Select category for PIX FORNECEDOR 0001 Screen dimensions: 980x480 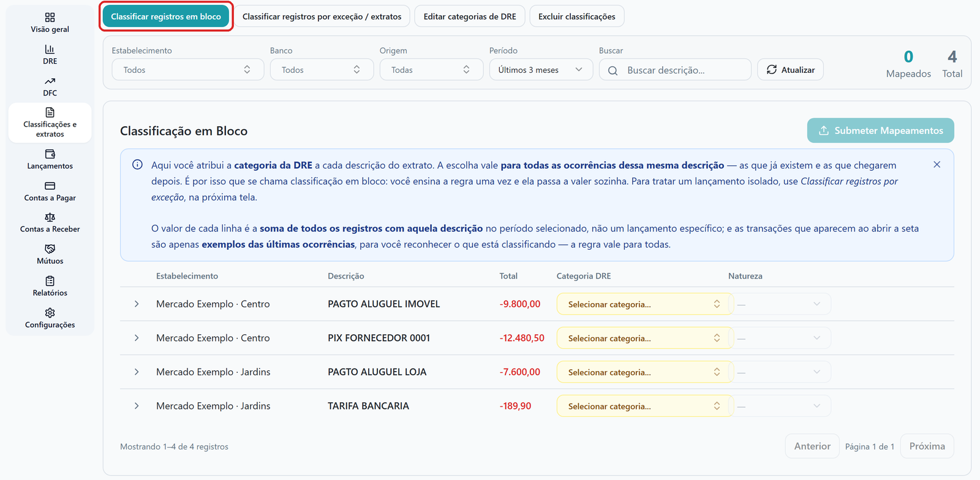click(644, 338)
